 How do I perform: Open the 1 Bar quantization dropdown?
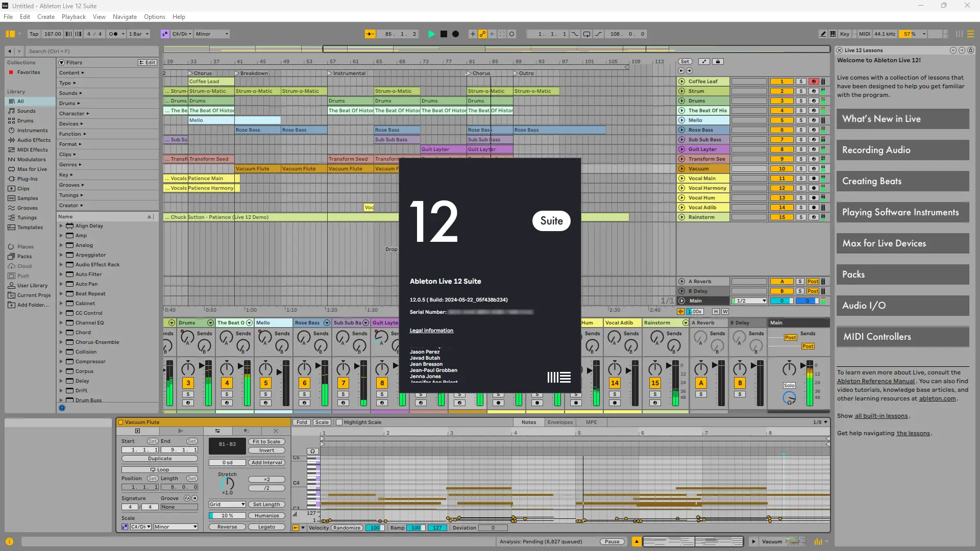(x=139, y=34)
